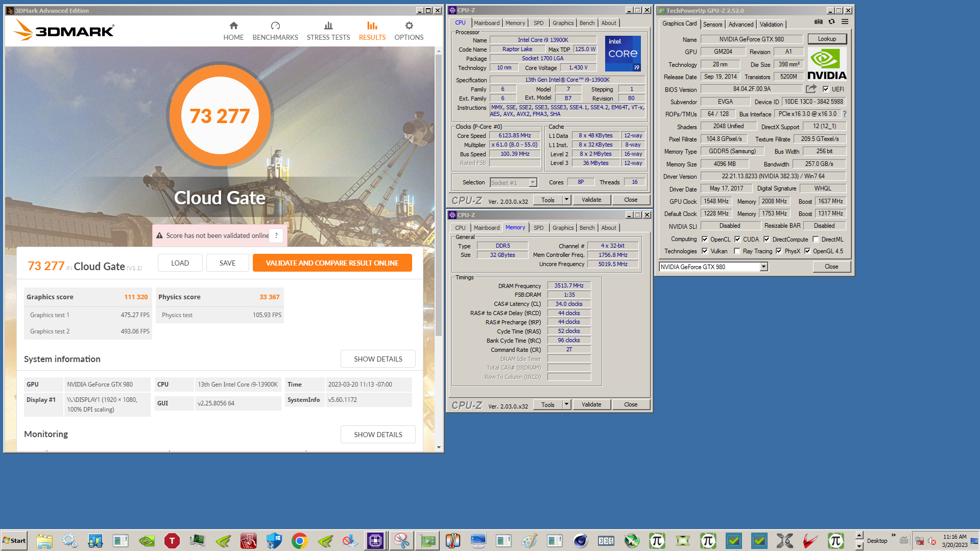Switch to Sensors tab in GPU-Z
This screenshot has height=551, width=980.
point(712,25)
